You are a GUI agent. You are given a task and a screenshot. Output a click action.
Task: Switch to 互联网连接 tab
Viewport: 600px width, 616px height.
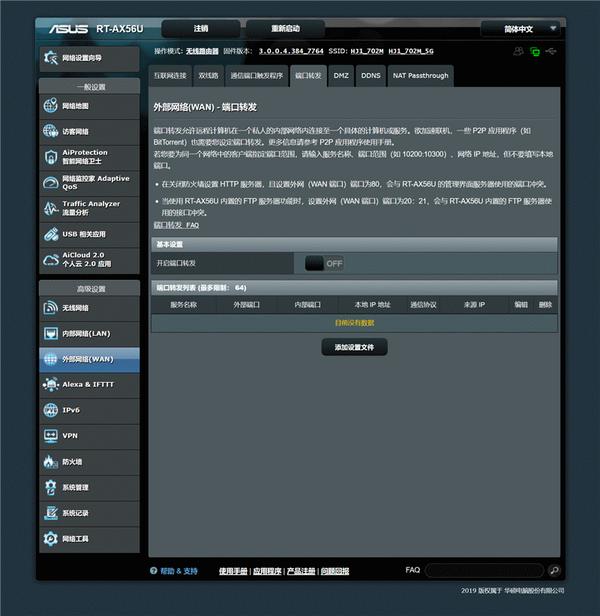[170, 76]
